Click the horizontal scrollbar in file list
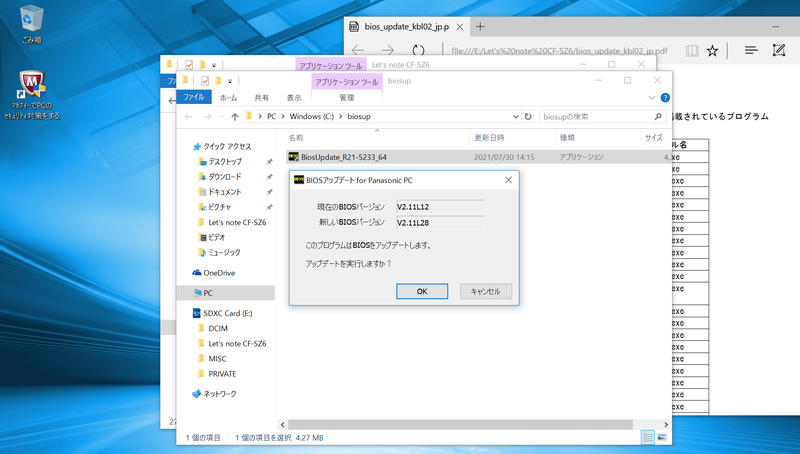Screen dimensions: 800x454 coord(460,424)
